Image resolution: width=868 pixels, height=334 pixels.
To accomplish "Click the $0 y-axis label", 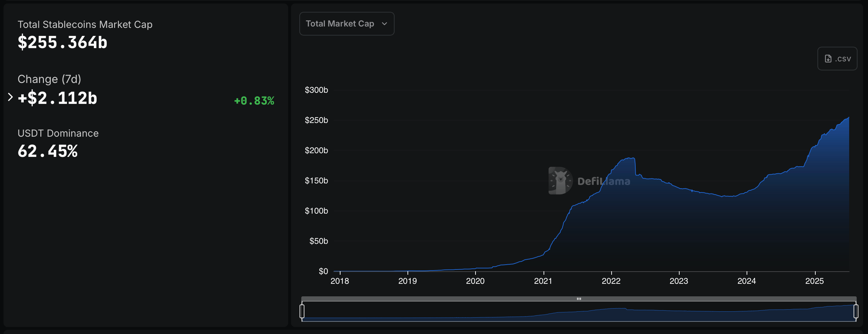I will (x=323, y=271).
